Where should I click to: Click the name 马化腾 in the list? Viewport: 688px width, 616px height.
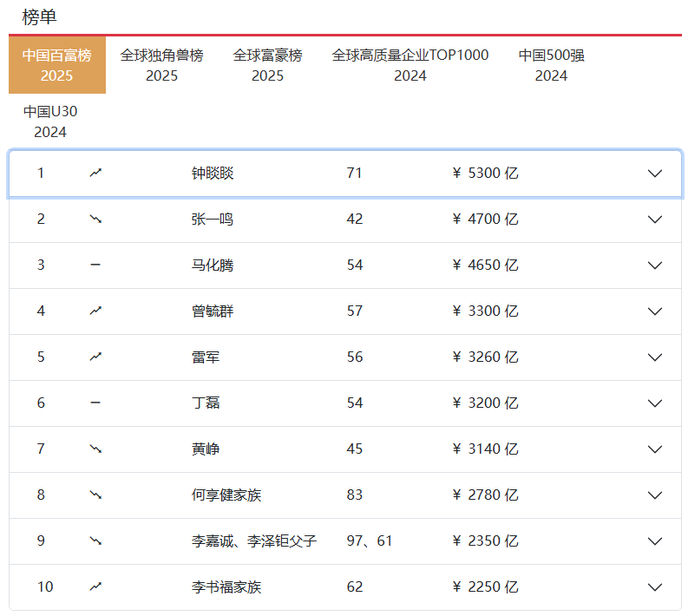213,265
